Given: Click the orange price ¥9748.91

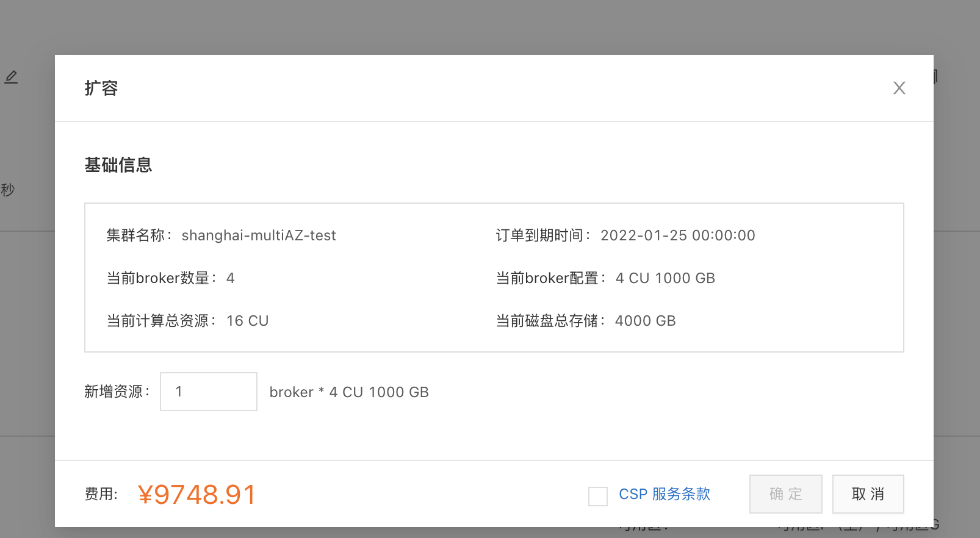Looking at the screenshot, I should point(197,495).
